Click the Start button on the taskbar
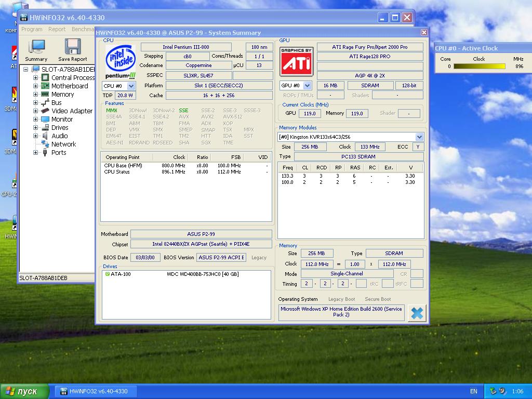This screenshot has height=399, width=532. (24, 391)
